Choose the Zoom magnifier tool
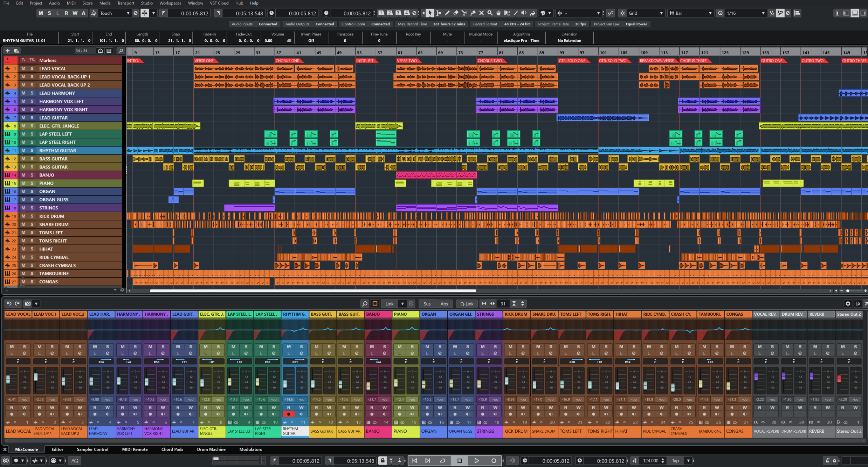Image resolution: width=868 pixels, height=467 pixels. pyautogui.click(x=490, y=13)
